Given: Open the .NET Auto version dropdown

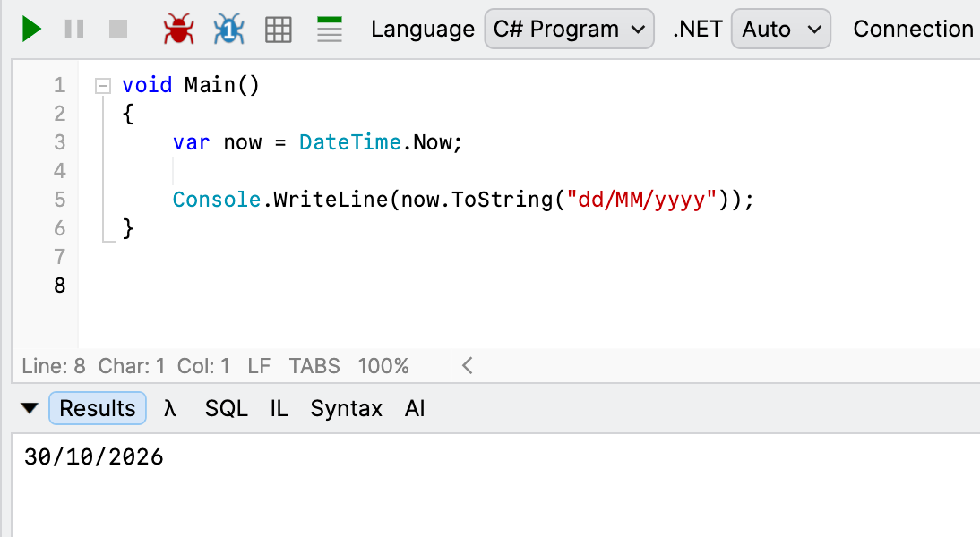Looking at the screenshot, I should pyautogui.click(x=780, y=29).
